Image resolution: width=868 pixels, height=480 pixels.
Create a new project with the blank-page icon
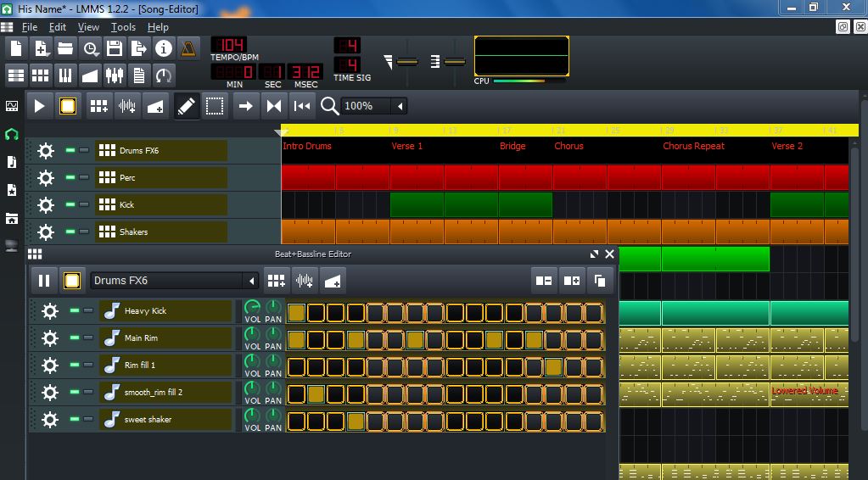[x=16, y=48]
